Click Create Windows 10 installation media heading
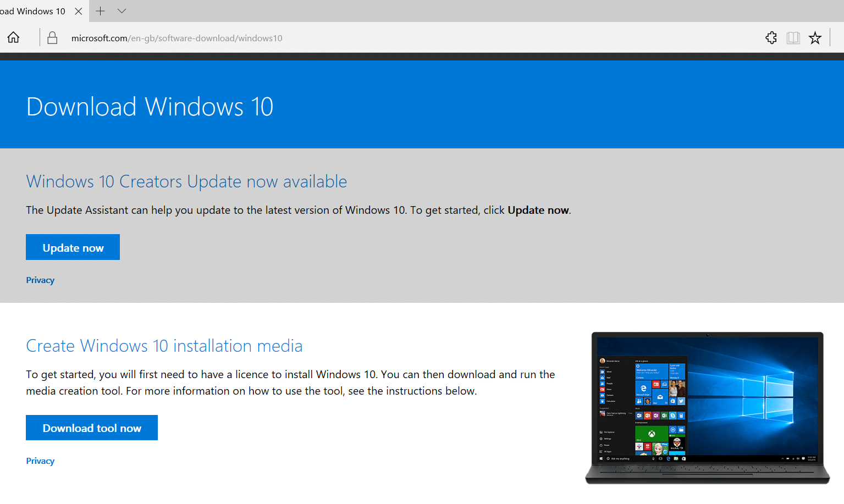This screenshot has height=504, width=844. pos(164,346)
